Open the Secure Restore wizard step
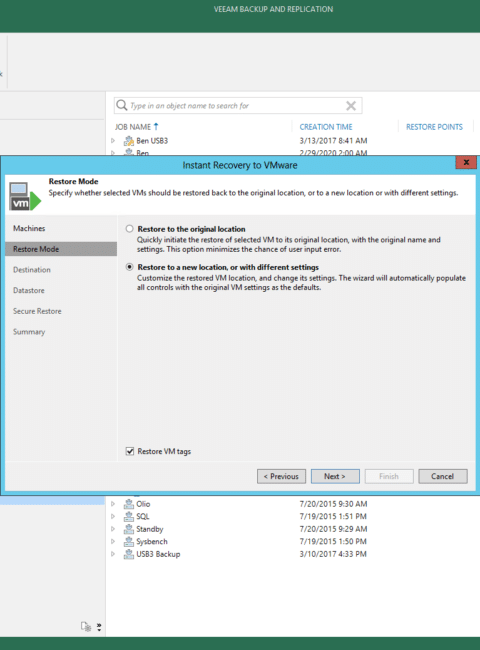Screen dimensions: 480x650 [37, 311]
